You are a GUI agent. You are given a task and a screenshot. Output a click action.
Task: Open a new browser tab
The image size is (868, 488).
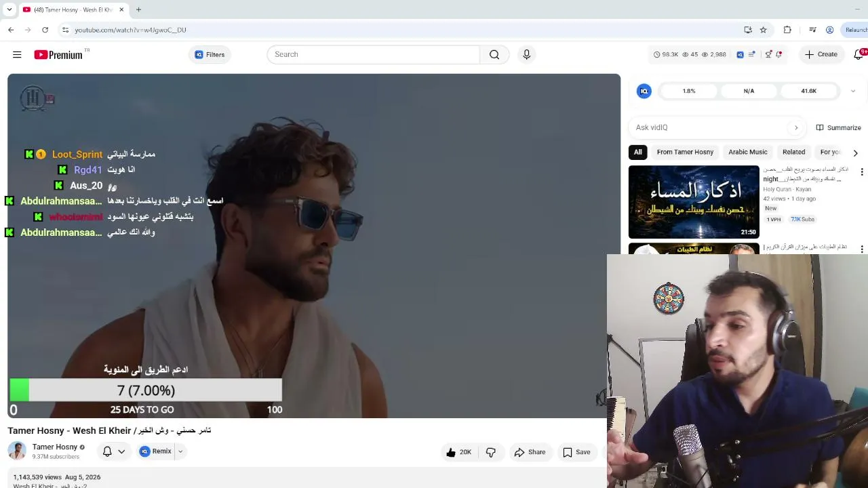click(138, 9)
